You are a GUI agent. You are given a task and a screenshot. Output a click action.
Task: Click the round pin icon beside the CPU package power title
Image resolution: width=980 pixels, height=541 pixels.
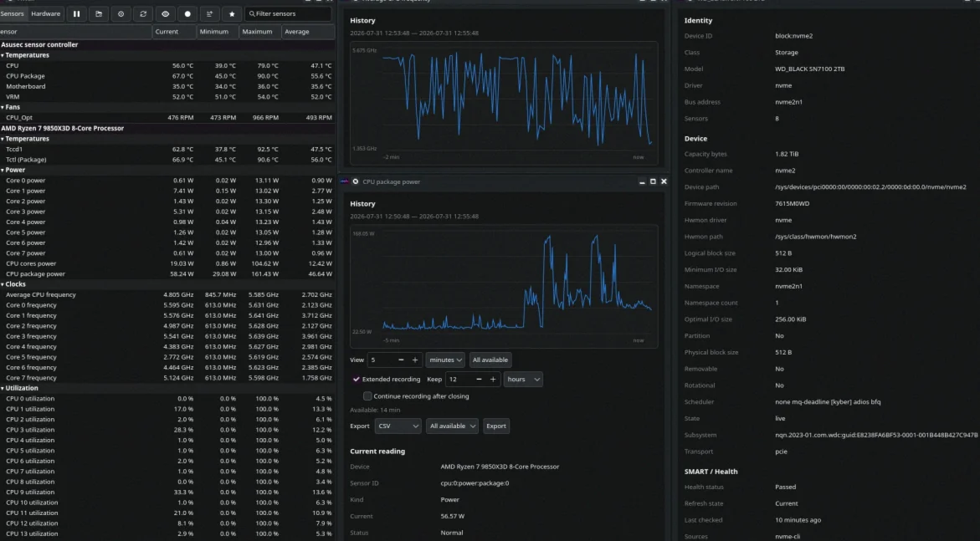(x=355, y=181)
